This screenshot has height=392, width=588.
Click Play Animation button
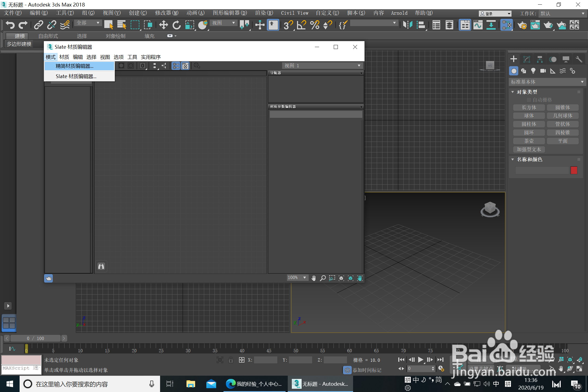[x=421, y=360]
